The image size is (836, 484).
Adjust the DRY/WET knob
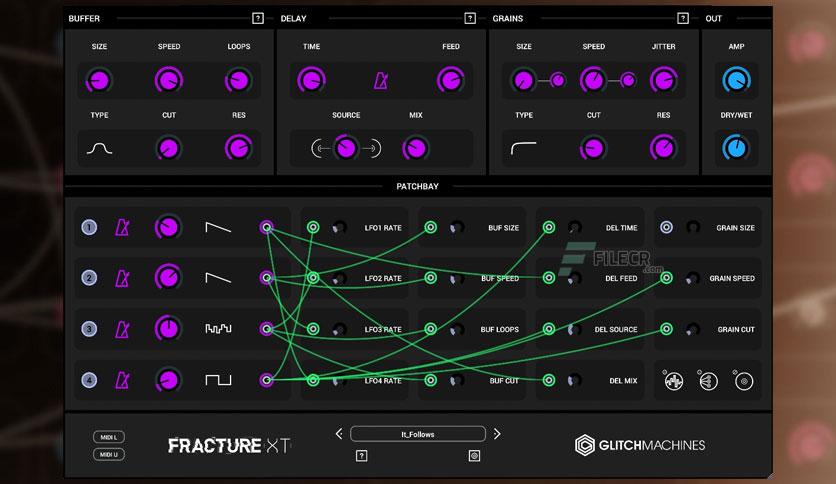tap(736, 148)
